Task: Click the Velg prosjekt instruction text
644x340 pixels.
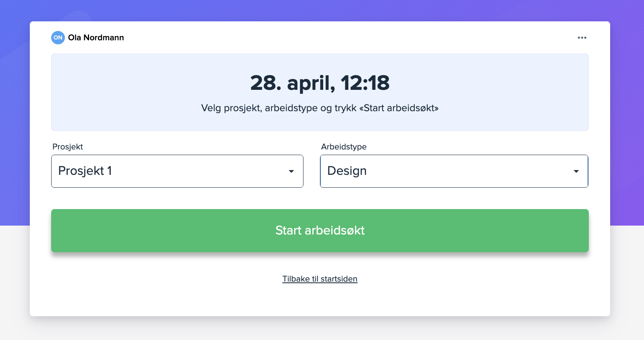Action: [x=320, y=108]
